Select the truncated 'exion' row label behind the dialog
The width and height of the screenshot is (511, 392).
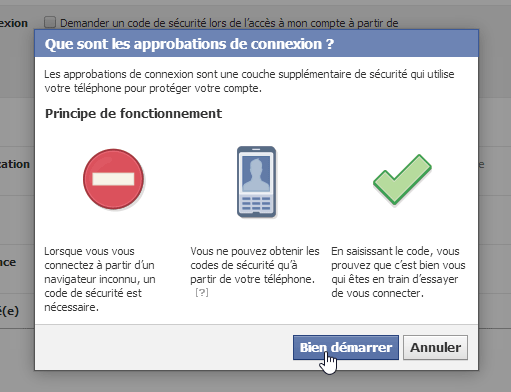pos(14,23)
